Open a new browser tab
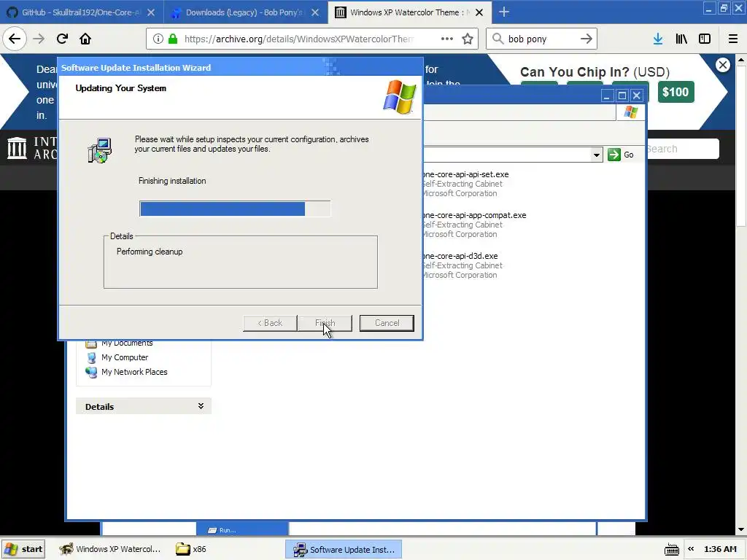Image resolution: width=747 pixels, height=560 pixels. [x=503, y=12]
